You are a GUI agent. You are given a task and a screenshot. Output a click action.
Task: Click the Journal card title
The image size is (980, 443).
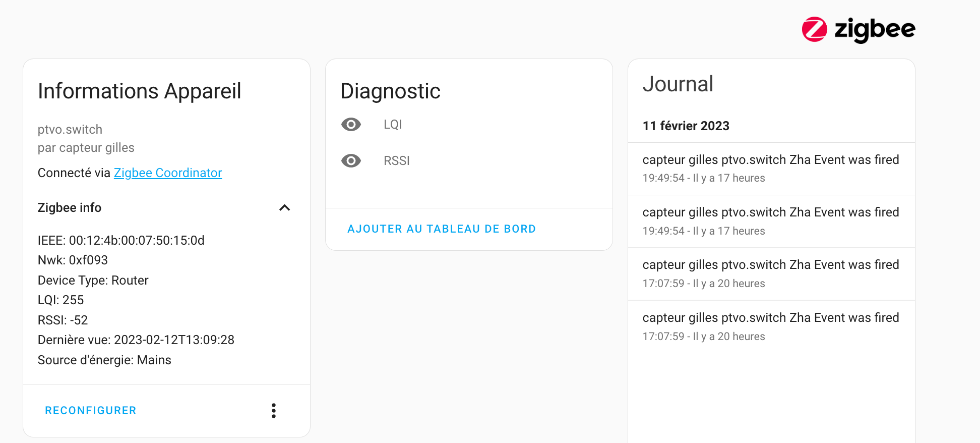pos(678,84)
